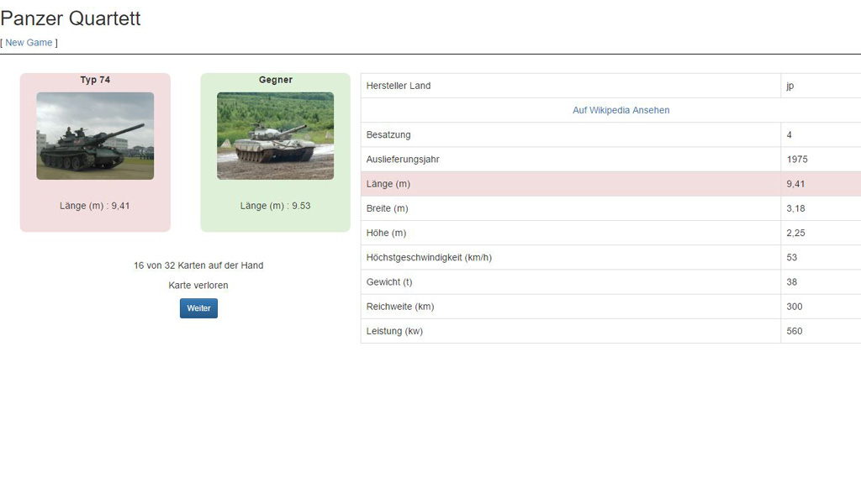Select the Leistung (kw) row label
This screenshot has width=861, height=504.
[x=395, y=331]
